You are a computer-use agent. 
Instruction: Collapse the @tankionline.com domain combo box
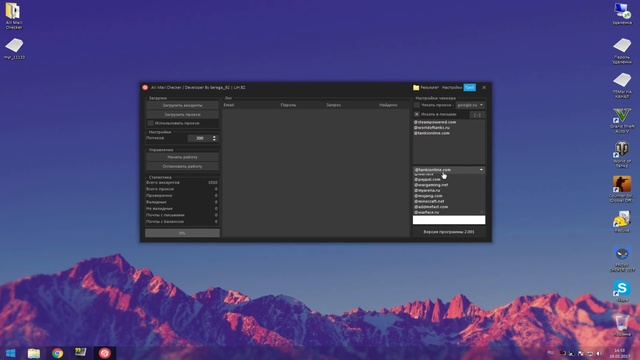pyautogui.click(x=449, y=169)
